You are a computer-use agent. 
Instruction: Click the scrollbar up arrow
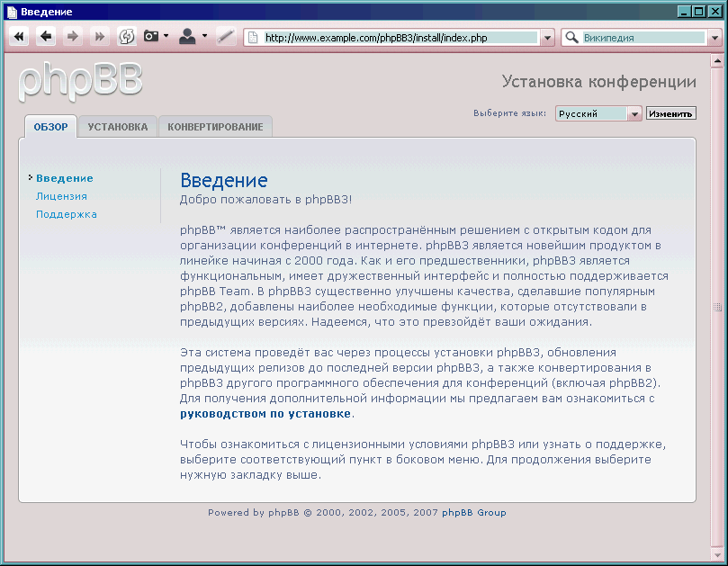pyautogui.click(x=717, y=61)
